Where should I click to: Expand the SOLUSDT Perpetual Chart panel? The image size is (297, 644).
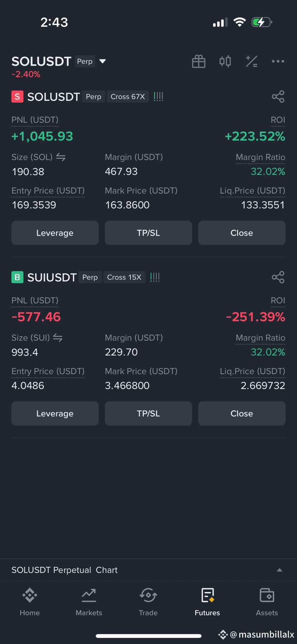[279, 570]
